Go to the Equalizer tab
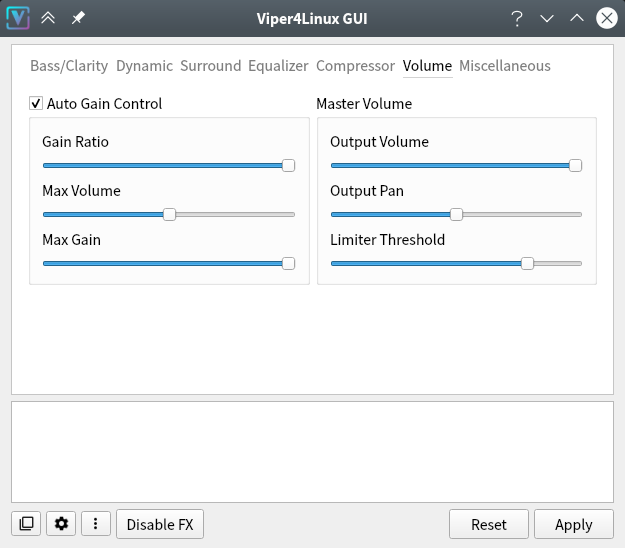Viewport: 625px width, 548px height. 278,66
